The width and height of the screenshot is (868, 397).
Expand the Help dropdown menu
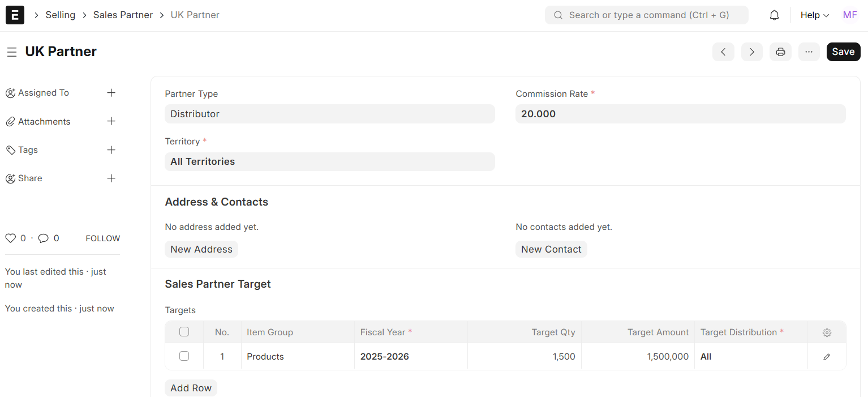click(814, 15)
